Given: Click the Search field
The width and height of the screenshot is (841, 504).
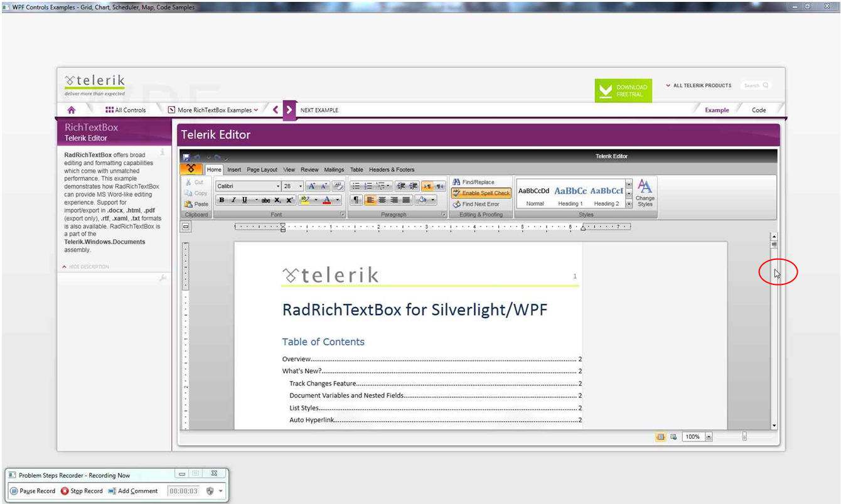Looking at the screenshot, I should [756, 85].
